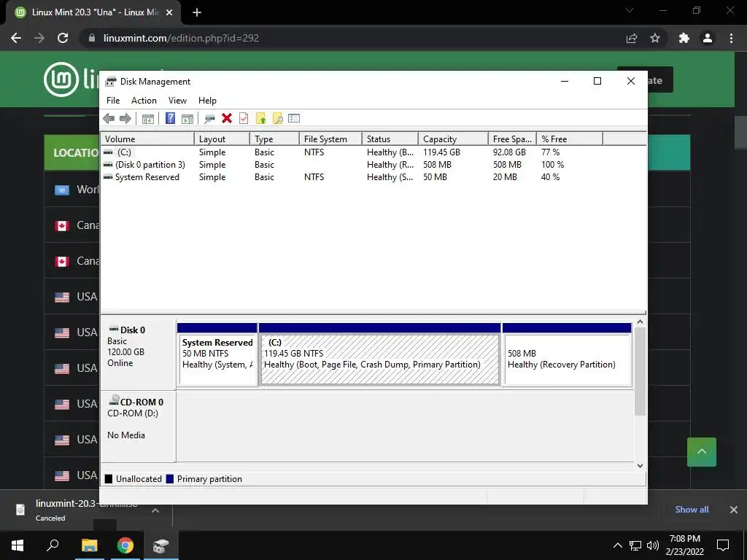
Task: Click the disk pane scrollbar up arrow
Action: (640, 322)
